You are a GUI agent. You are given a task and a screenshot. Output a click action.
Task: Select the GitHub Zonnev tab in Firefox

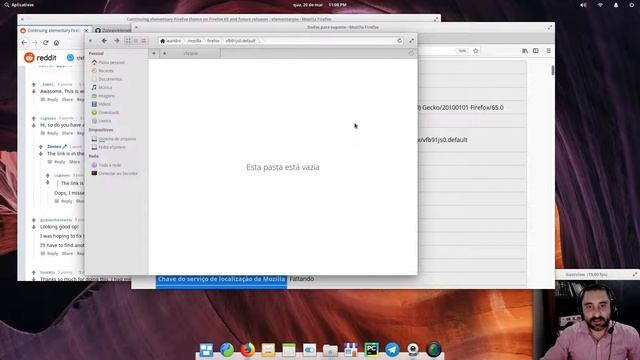[x=113, y=31]
